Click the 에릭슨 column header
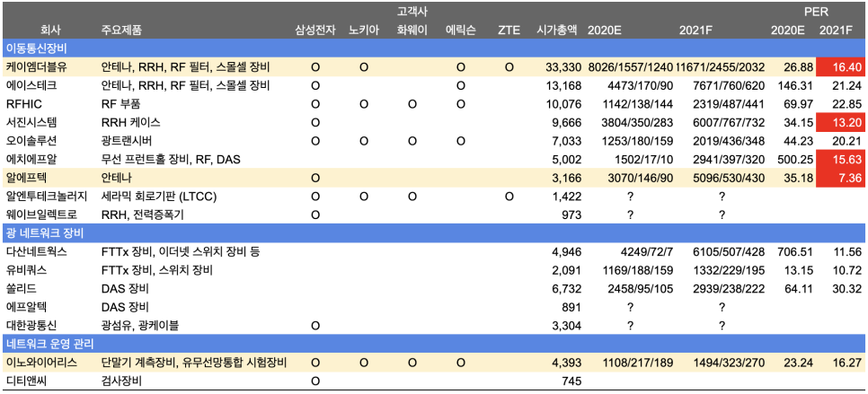The height and width of the screenshot is (394, 868). (x=461, y=31)
